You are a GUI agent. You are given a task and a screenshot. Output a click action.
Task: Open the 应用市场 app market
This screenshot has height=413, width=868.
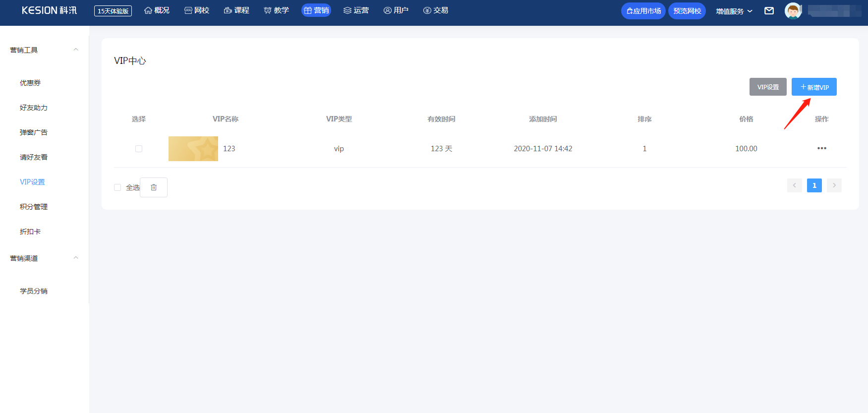pyautogui.click(x=643, y=11)
